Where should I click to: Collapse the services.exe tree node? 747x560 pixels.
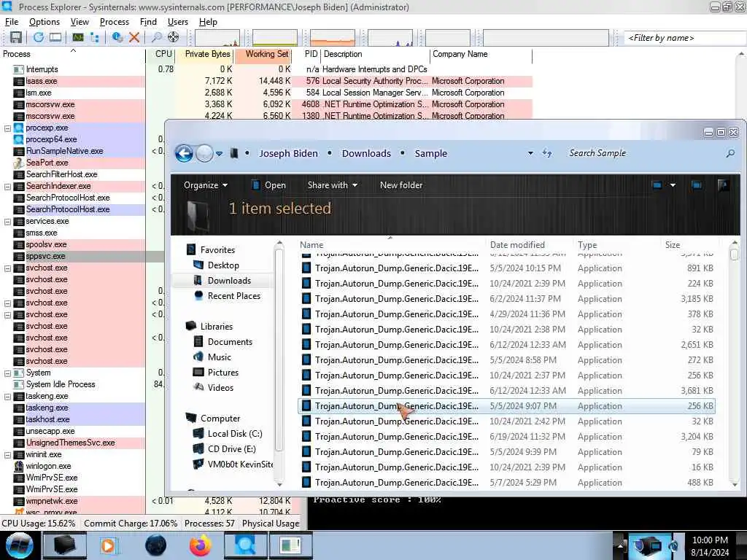[7, 222]
